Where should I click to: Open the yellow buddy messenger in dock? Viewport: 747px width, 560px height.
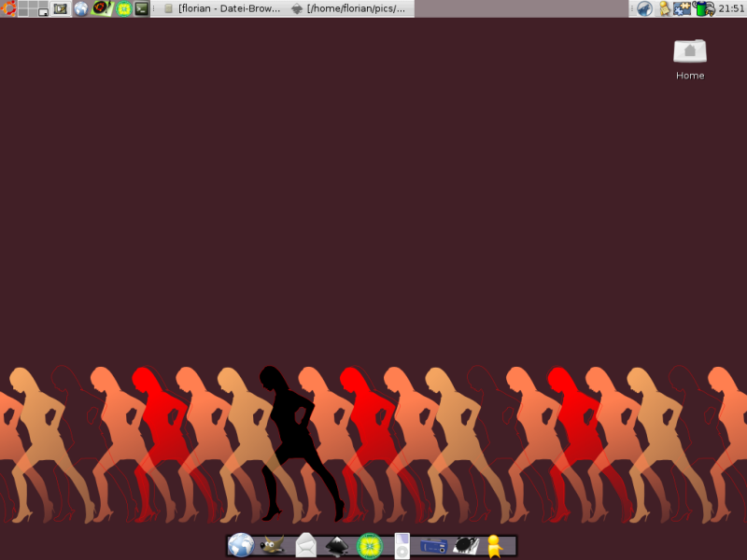click(495, 546)
